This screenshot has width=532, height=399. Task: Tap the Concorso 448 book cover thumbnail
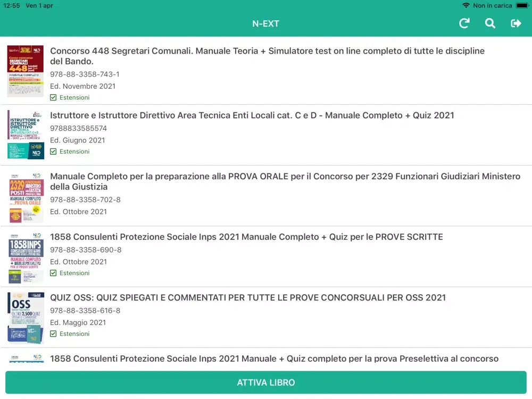(25, 71)
